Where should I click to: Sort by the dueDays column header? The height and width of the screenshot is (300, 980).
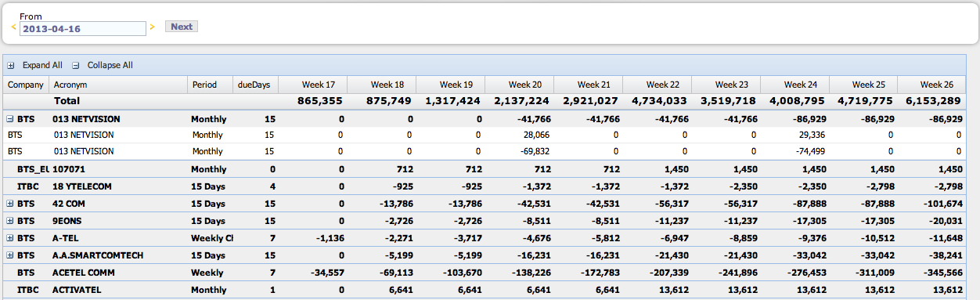(255, 85)
